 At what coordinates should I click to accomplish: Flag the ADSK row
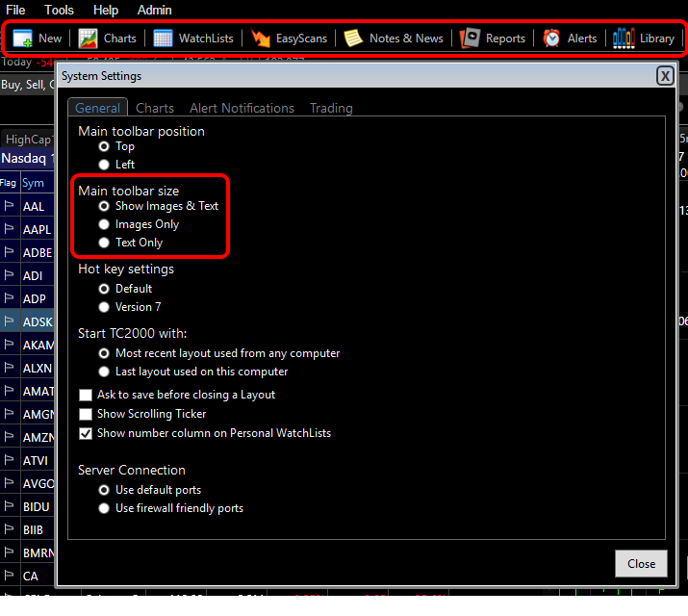click(10, 321)
